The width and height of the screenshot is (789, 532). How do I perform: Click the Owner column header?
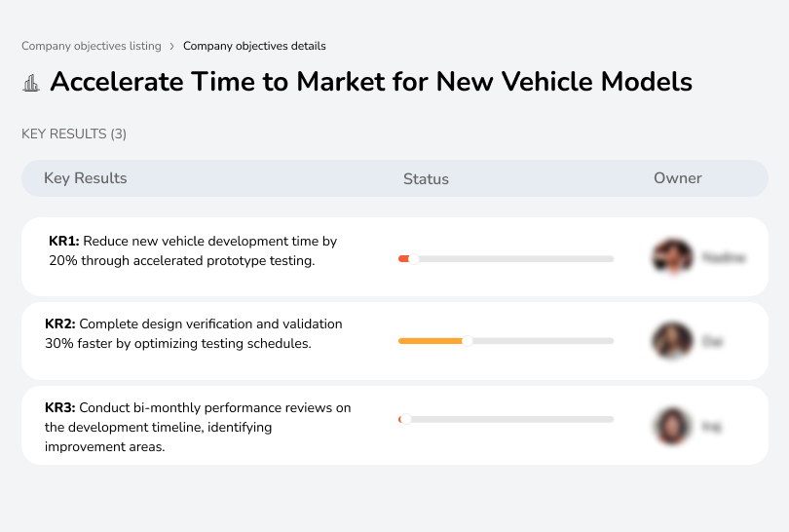[x=677, y=178]
